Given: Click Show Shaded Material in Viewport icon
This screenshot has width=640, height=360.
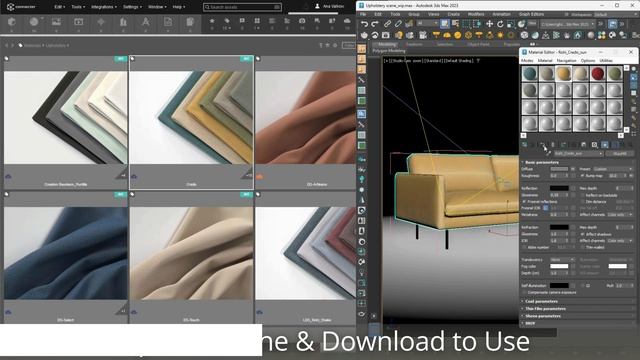Looking at the screenshot, I should click(604, 144).
